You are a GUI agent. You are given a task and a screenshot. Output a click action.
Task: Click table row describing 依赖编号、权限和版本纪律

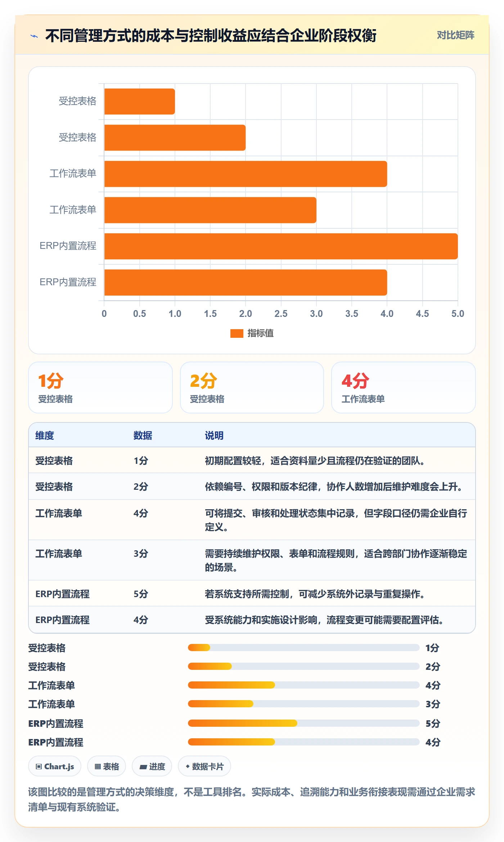click(252, 487)
